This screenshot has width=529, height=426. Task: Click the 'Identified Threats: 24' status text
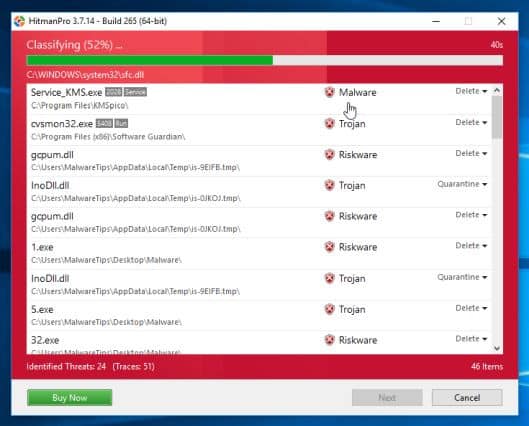tap(66, 366)
